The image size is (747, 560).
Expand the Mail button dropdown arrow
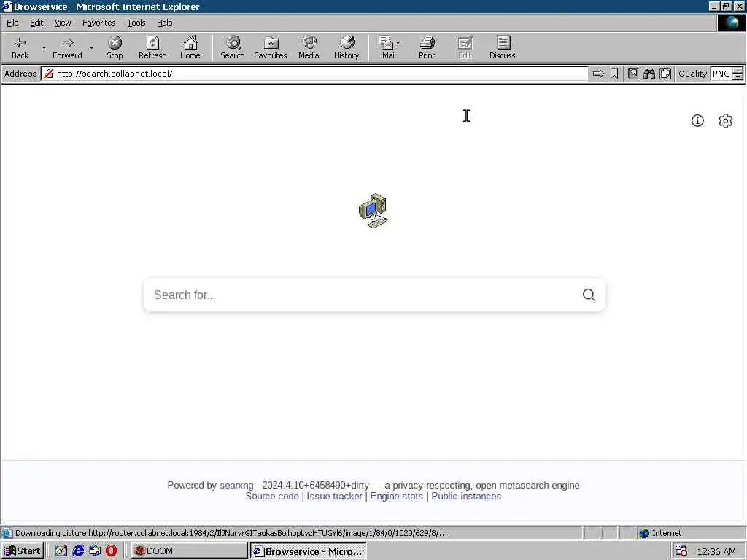[398, 43]
